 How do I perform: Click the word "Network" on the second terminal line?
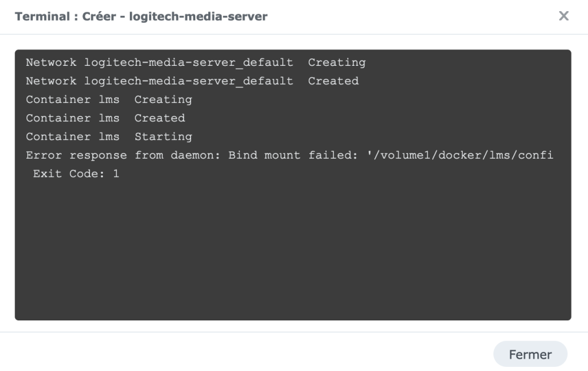pos(51,81)
